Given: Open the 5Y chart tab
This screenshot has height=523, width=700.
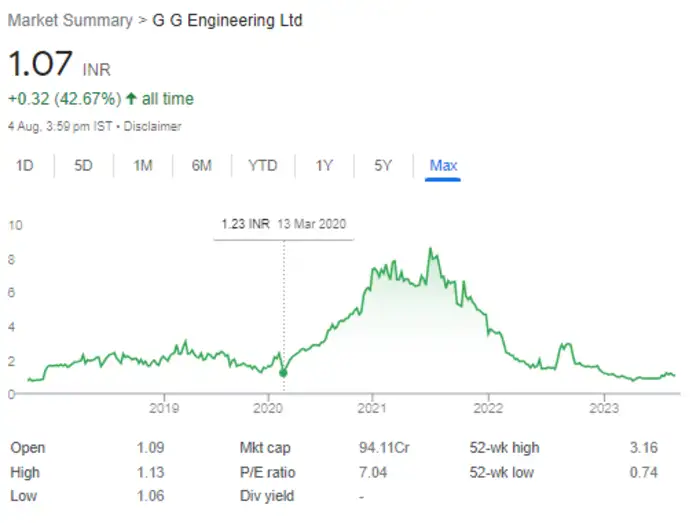Looking at the screenshot, I should tap(383, 166).
